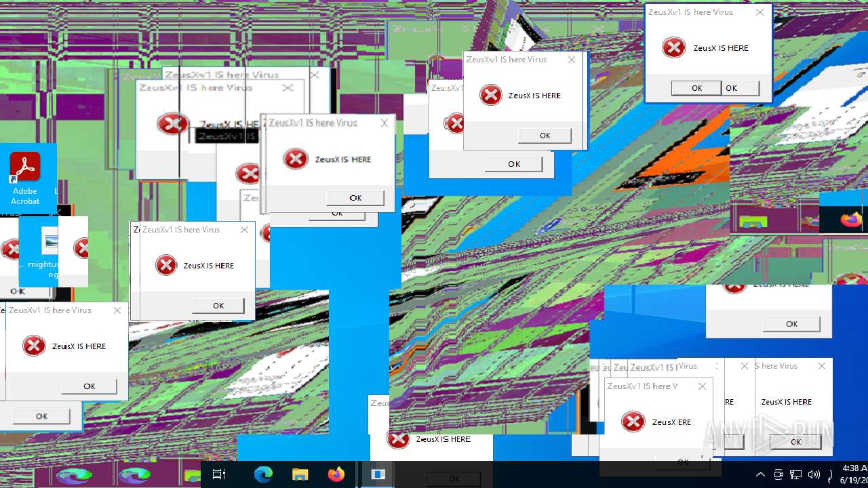This screenshot has height=488, width=868.
Task: Click the error icon in the bottom-left dialog
Action: point(34,346)
